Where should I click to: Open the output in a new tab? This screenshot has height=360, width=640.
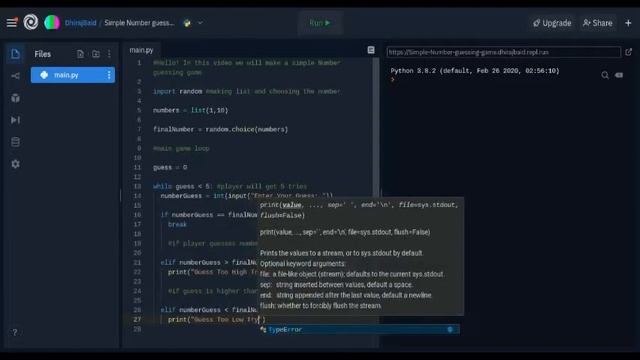(629, 52)
